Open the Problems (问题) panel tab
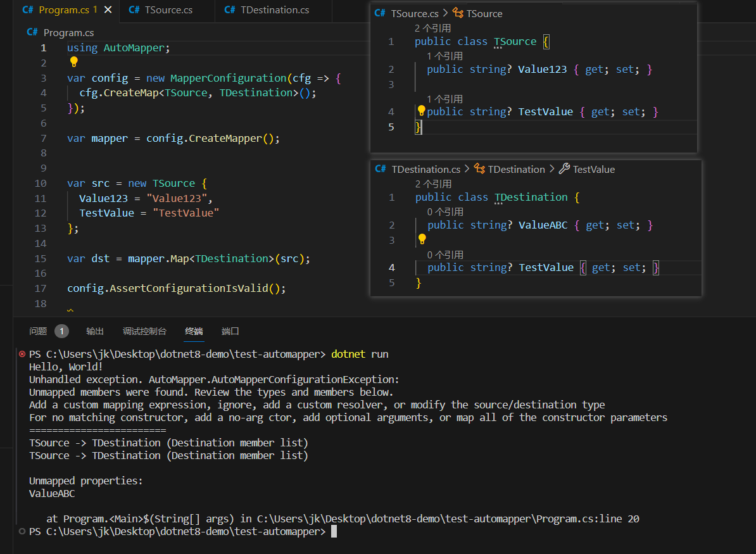 click(38, 331)
